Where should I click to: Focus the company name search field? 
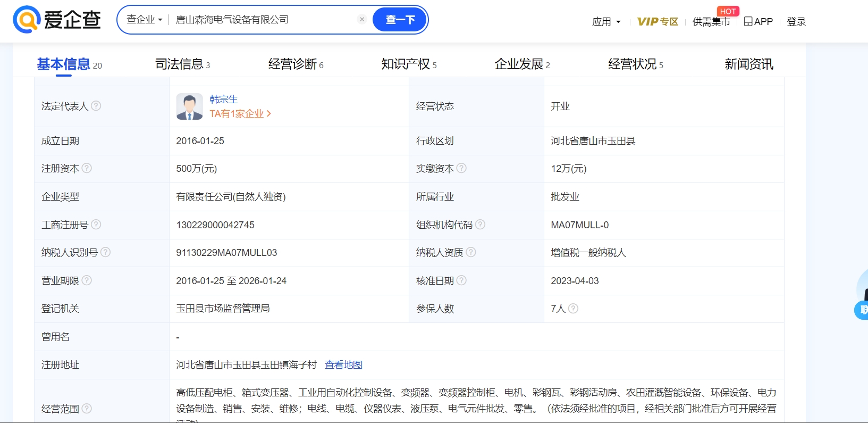click(x=264, y=20)
